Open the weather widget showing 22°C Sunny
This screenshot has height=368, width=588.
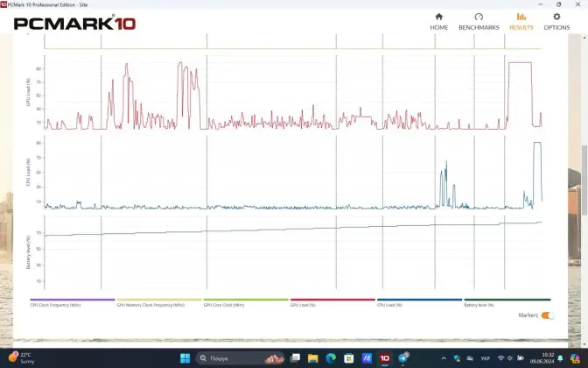tap(22, 357)
